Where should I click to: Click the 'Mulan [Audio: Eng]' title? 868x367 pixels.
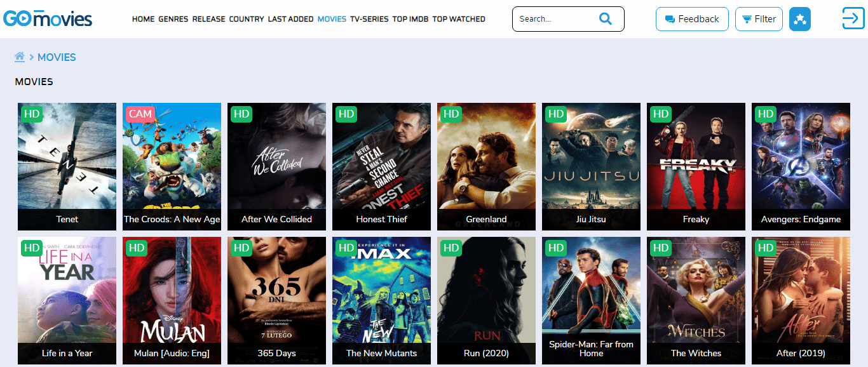(x=172, y=353)
